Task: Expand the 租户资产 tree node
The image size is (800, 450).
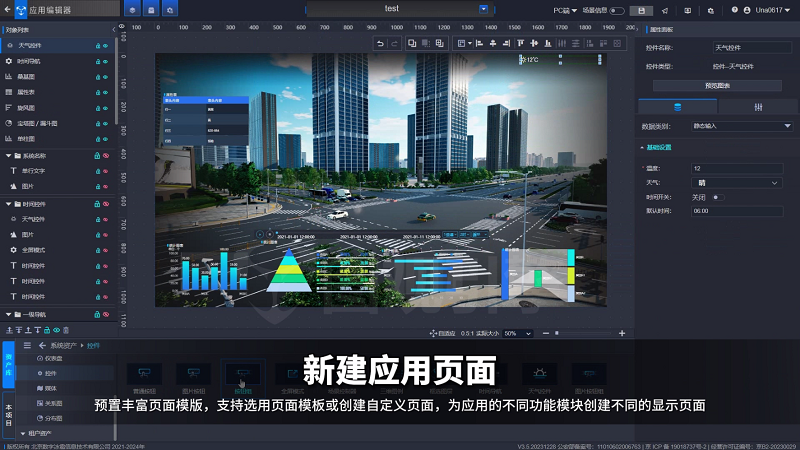Action: click(23, 433)
